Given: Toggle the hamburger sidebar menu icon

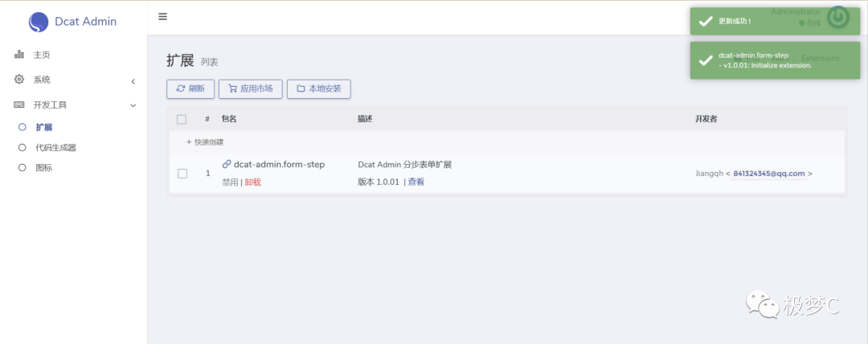Looking at the screenshot, I should tap(162, 17).
